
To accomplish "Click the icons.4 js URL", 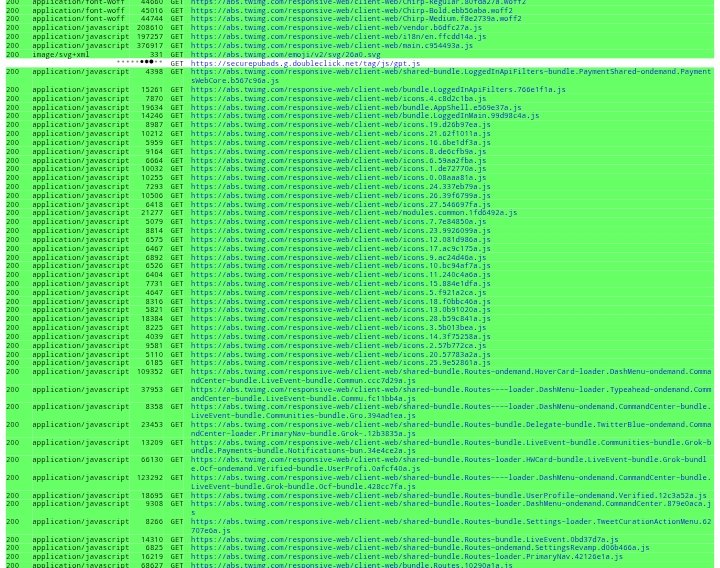I will (338, 98).
